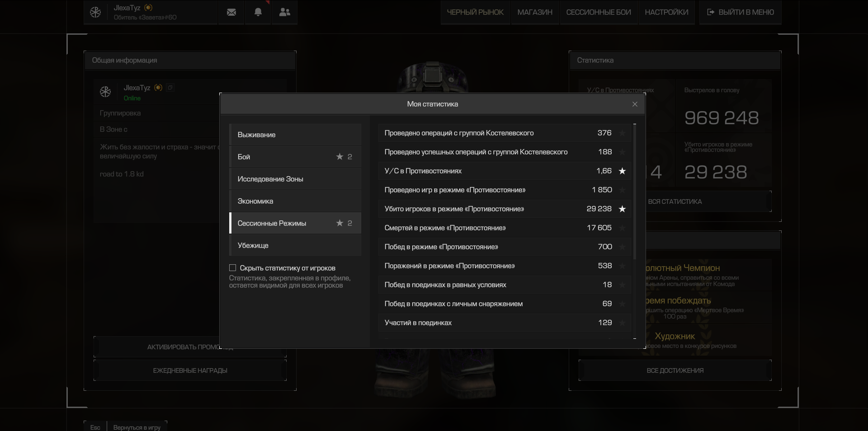Pin the Побед в режиме «Противостояние» star

click(x=622, y=247)
